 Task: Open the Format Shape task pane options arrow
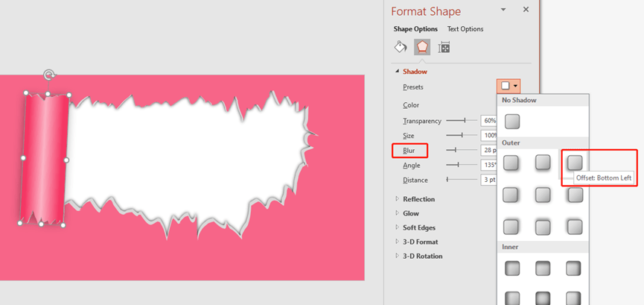(503, 10)
